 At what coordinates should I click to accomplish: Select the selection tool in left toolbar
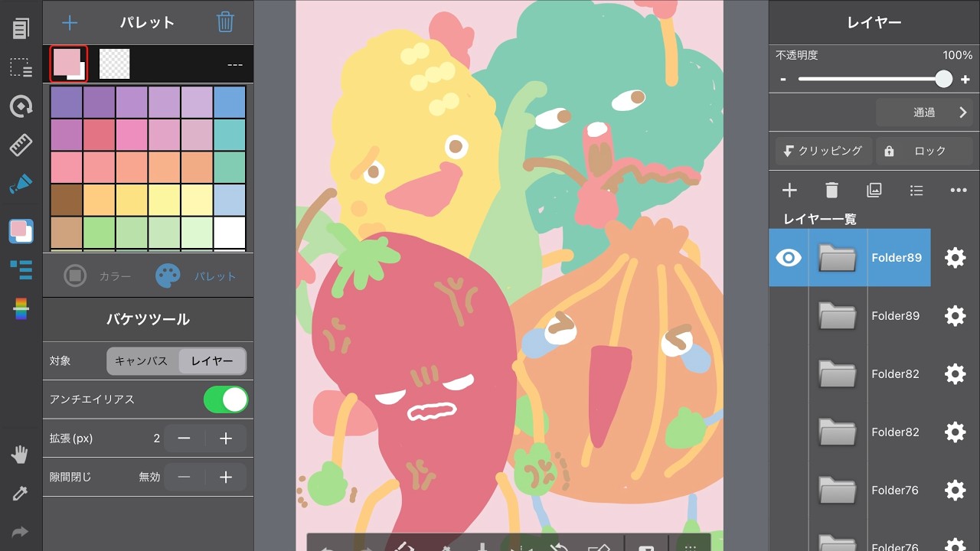(21, 67)
